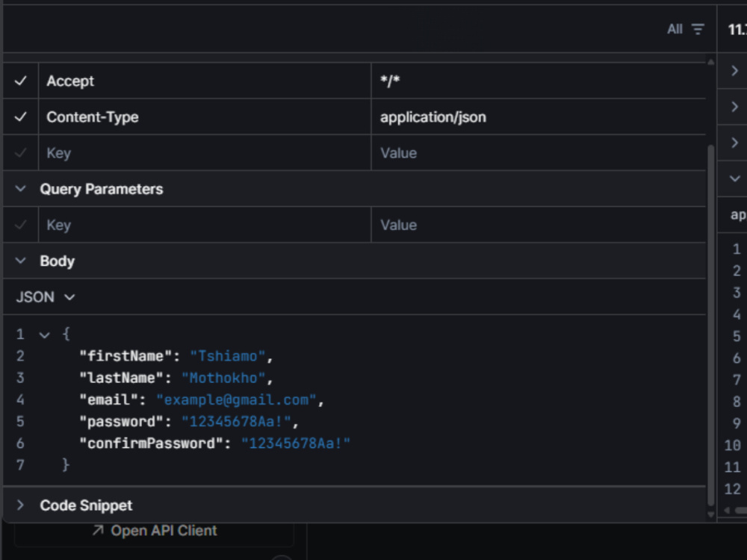The width and height of the screenshot is (747, 560).
Task: Click the All filter label
Action: point(675,30)
